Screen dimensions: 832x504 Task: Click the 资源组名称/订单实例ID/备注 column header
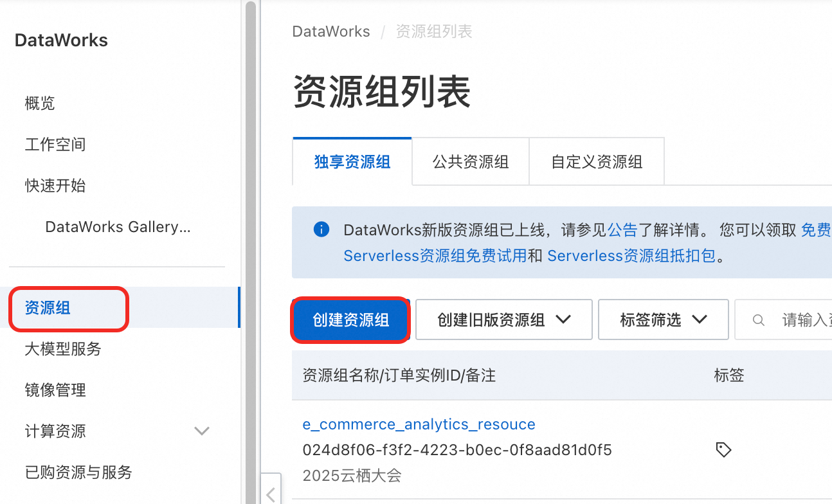[399, 375]
